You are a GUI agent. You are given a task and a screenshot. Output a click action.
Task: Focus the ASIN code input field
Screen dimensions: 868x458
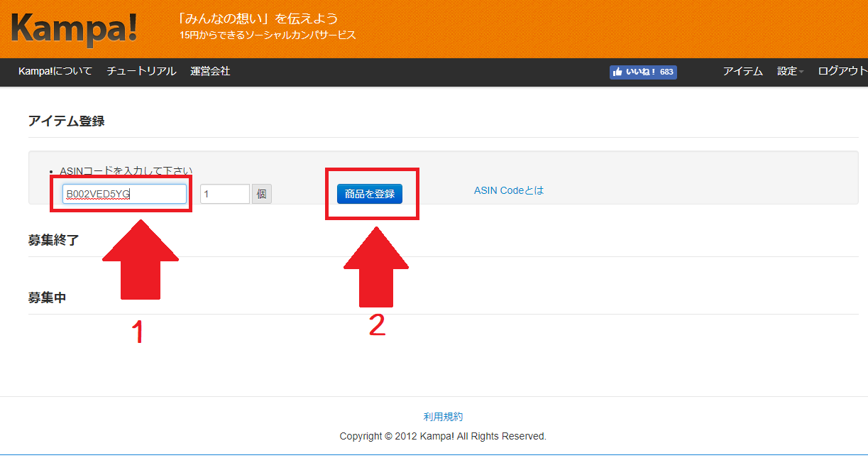click(124, 194)
